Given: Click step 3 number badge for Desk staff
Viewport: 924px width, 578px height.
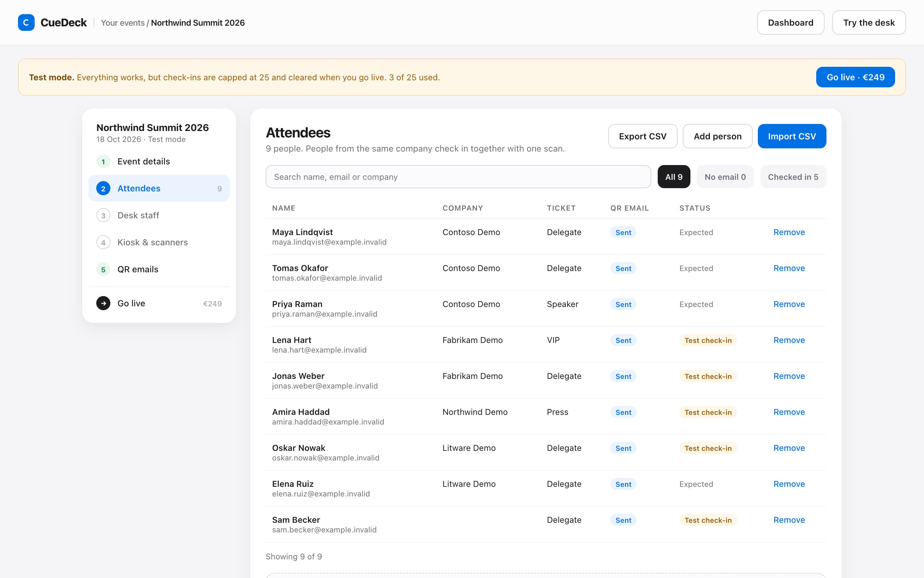Looking at the screenshot, I should click(103, 215).
